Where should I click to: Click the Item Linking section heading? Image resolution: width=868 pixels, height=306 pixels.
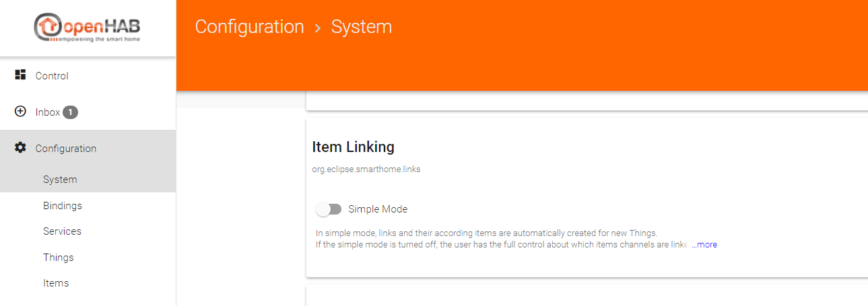(354, 147)
